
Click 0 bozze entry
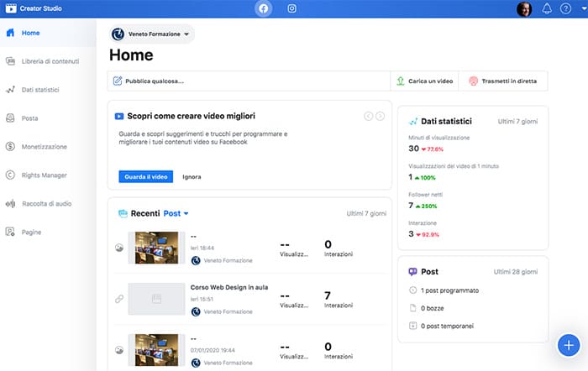coord(432,308)
